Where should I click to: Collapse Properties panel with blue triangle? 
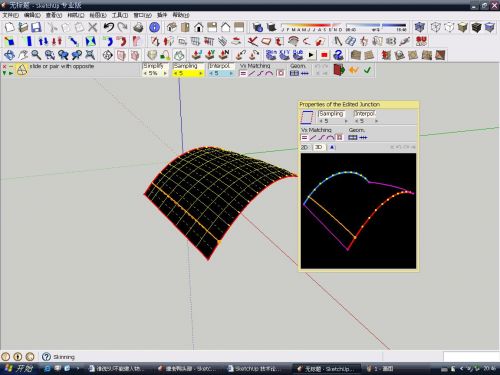tap(332, 147)
